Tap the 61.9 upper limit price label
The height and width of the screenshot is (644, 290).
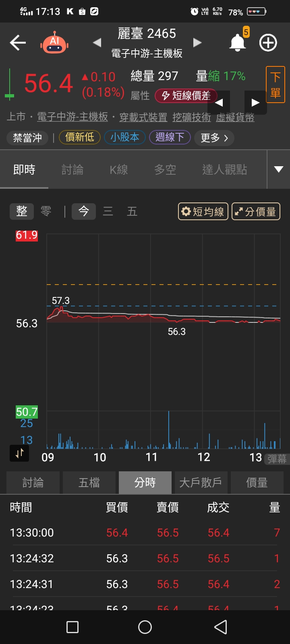(27, 235)
